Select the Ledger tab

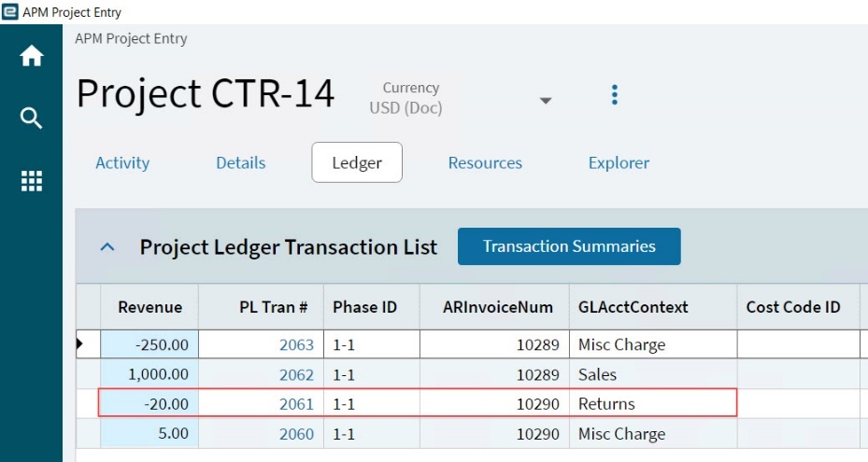tap(357, 162)
